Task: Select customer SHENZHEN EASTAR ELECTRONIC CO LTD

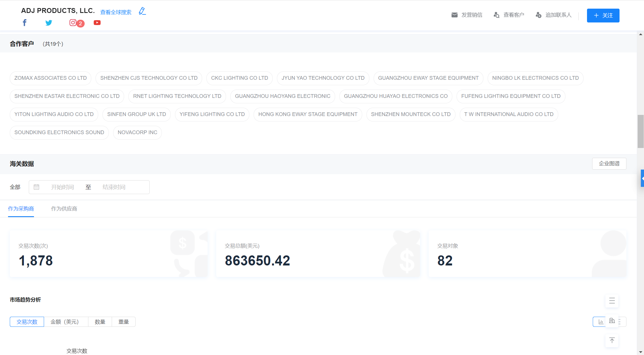Action: pos(67,96)
